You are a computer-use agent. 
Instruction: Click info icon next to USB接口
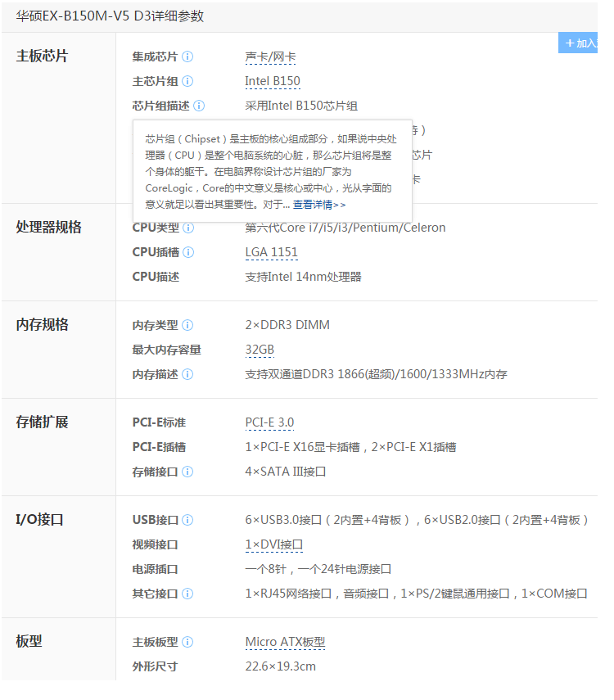[x=188, y=520]
